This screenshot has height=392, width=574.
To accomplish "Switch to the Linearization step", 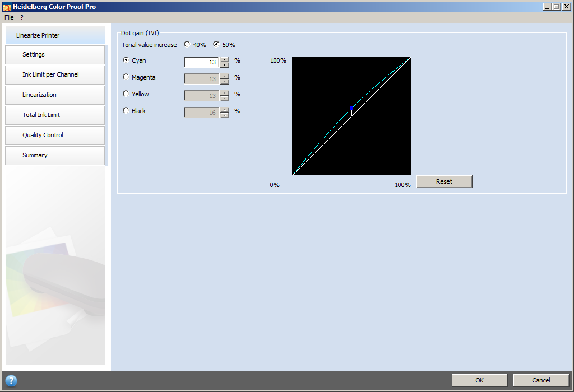I will point(55,95).
